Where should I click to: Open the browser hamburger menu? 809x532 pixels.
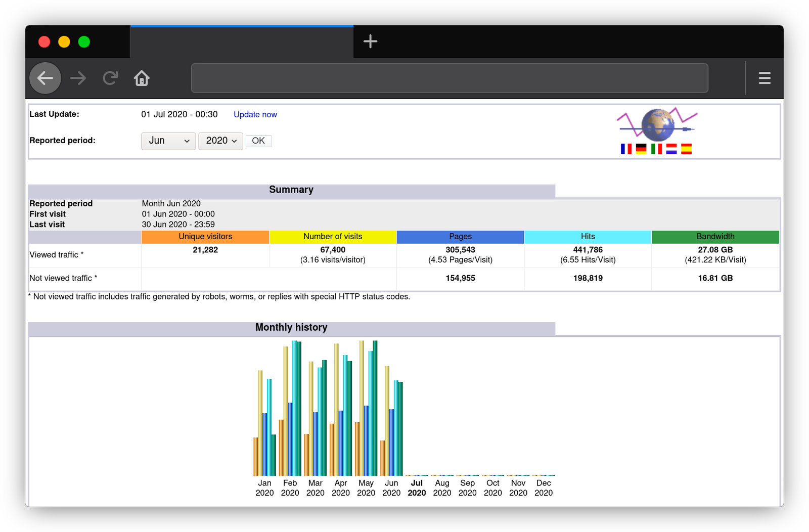tap(765, 78)
